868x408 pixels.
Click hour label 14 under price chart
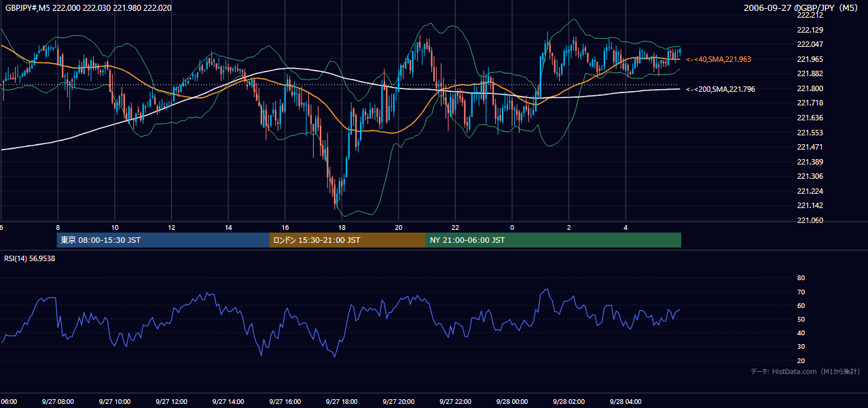pyautogui.click(x=228, y=228)
